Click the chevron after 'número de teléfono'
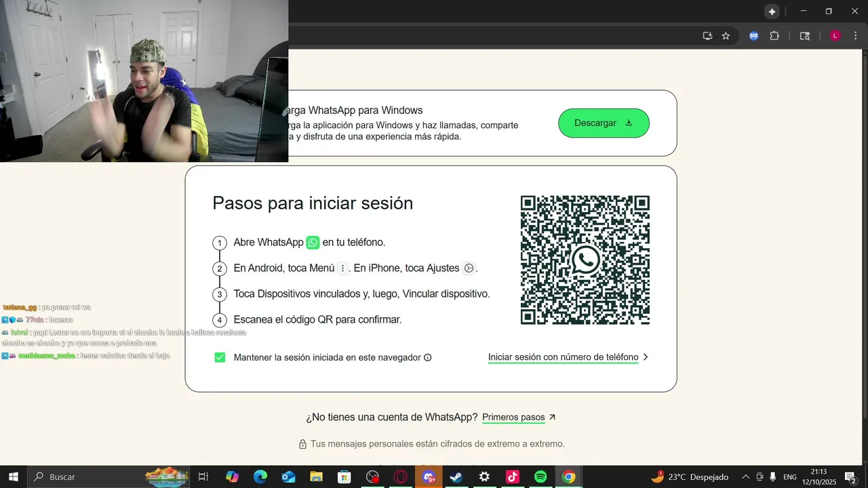 646,357
